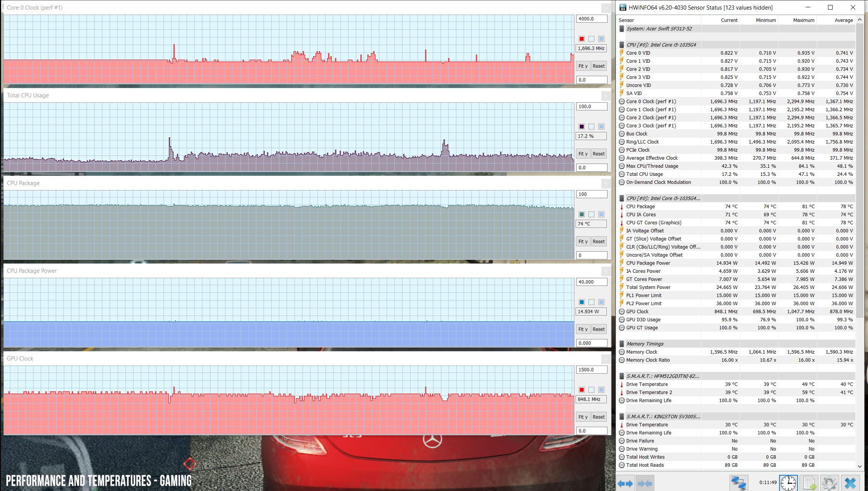
Task: Toggle the CPU Package graph color indicator
Action: click(x=582, y=214)
